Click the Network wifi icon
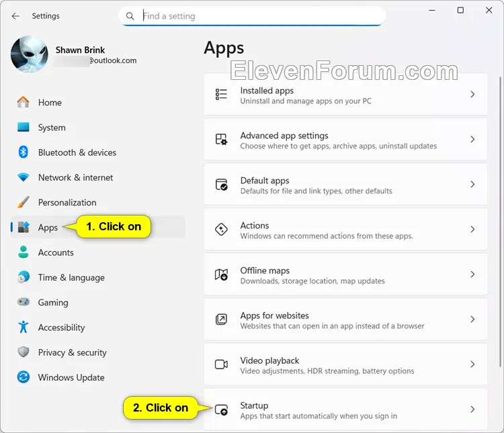This screenshot has height=433, width=504. point(23,177)
